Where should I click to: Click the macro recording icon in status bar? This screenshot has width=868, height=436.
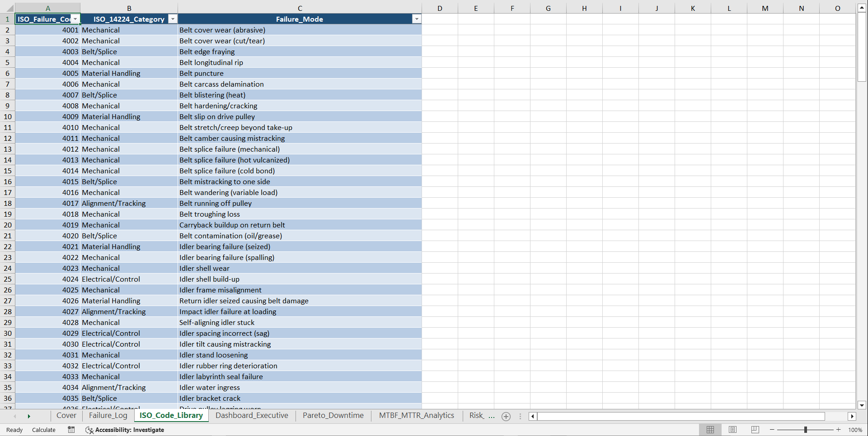71,430
